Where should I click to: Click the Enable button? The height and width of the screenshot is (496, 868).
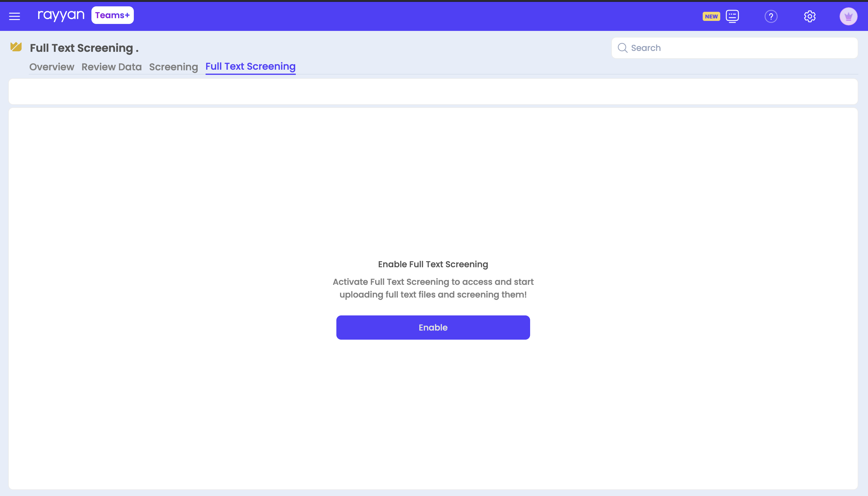[433, 327]
